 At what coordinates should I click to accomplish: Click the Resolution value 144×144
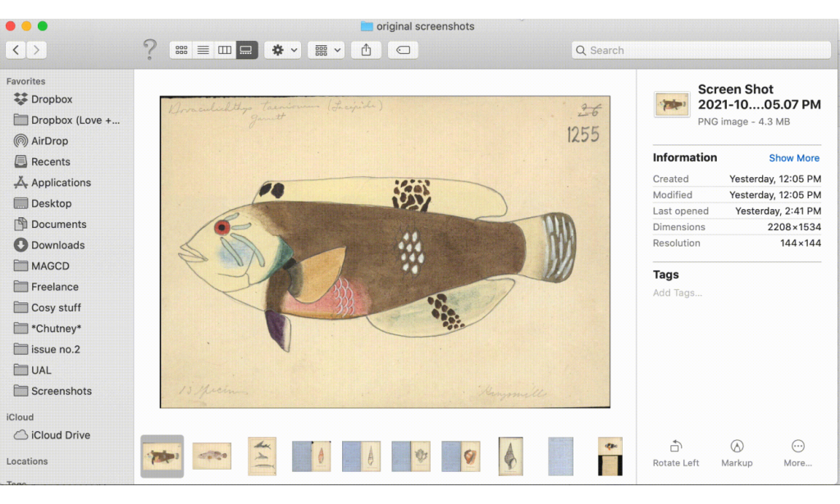801,243
